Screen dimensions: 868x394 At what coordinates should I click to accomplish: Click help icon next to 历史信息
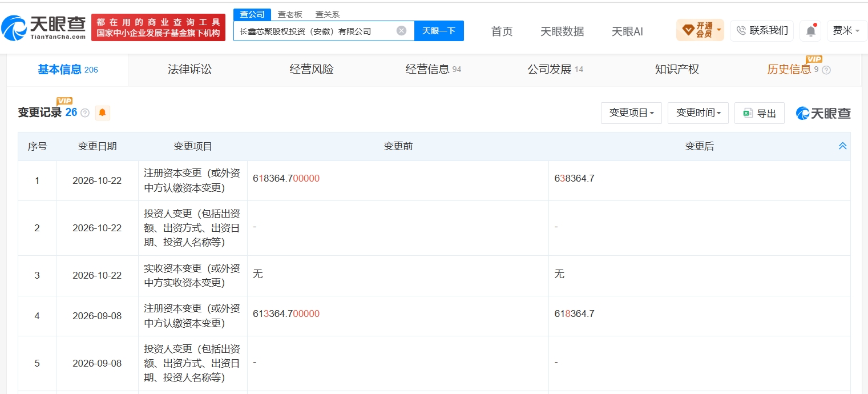[826, 70]
